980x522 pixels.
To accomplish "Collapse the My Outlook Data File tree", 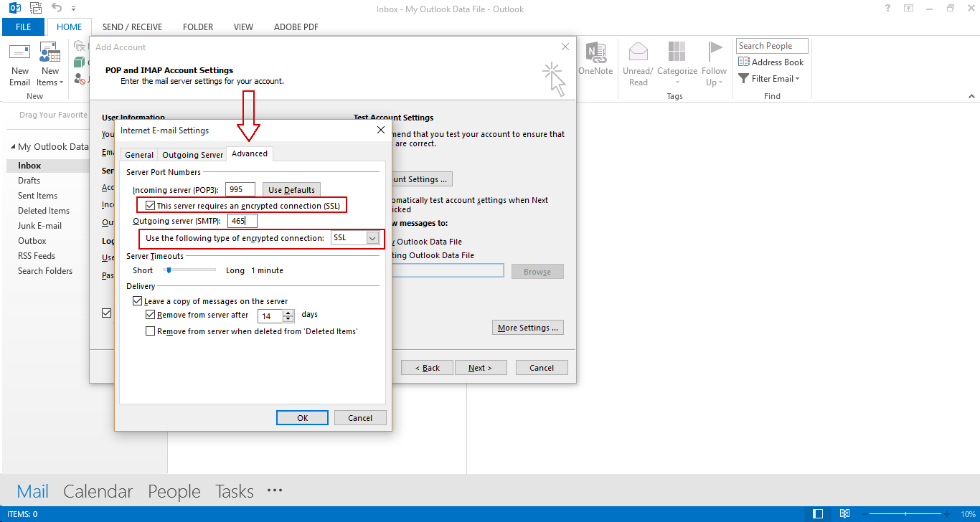I will [12, 147].
